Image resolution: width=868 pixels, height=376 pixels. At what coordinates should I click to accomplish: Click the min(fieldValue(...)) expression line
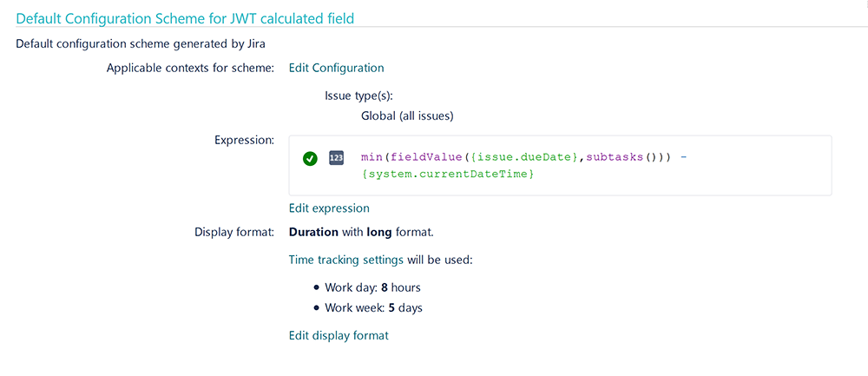(523, 158)
